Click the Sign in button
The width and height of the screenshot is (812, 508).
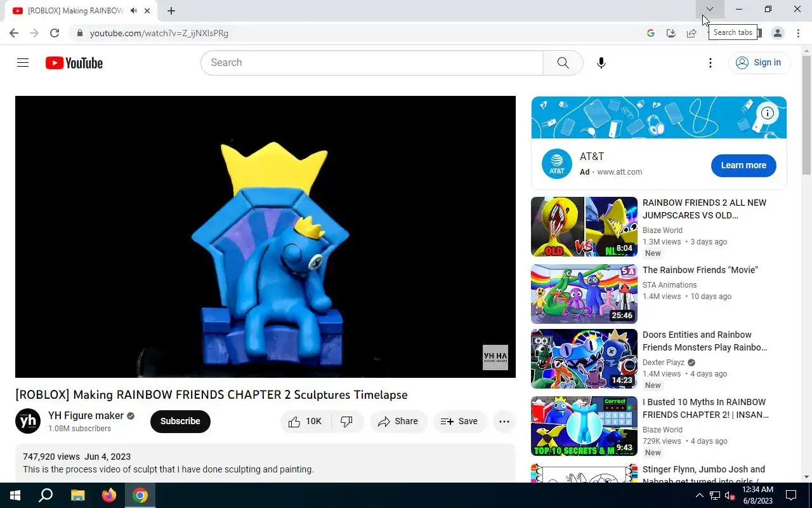759,62
